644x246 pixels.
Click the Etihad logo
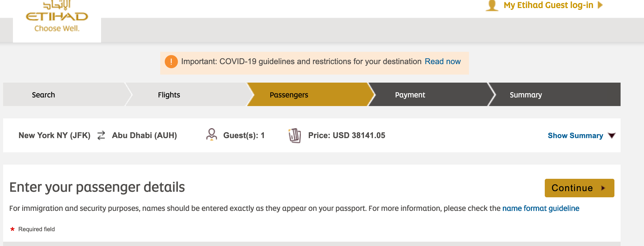point(57,17)
